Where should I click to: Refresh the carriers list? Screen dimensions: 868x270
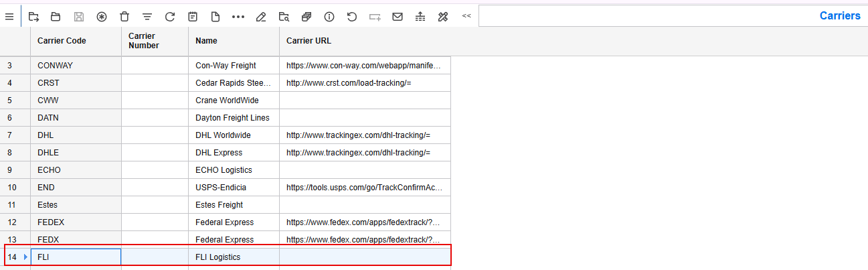point(170,16)
